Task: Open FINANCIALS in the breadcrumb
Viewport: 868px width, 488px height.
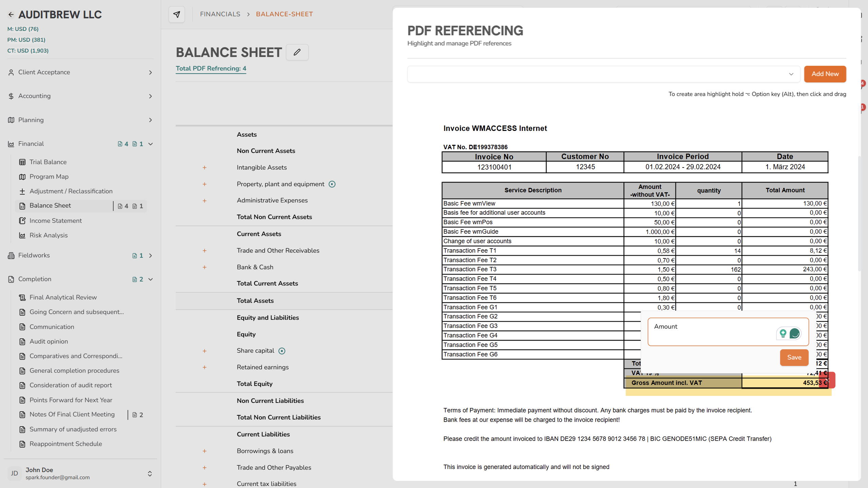Action: point(220,14)
